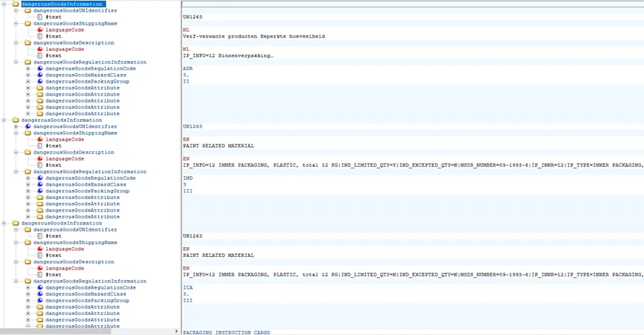The height and width of the screenshot is (335, 644).
Task: Select the Verf-verwante producten Beperkte hoeveelheid value
Action: 253,36
